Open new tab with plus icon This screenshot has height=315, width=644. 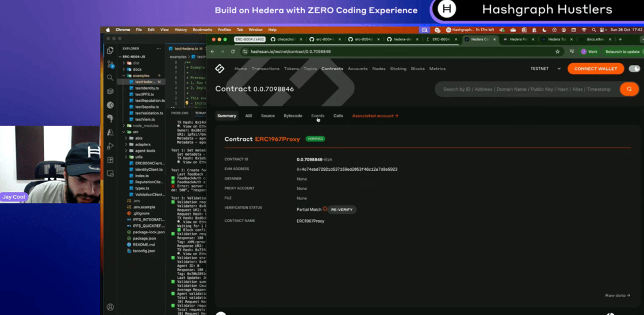[620, 40]
